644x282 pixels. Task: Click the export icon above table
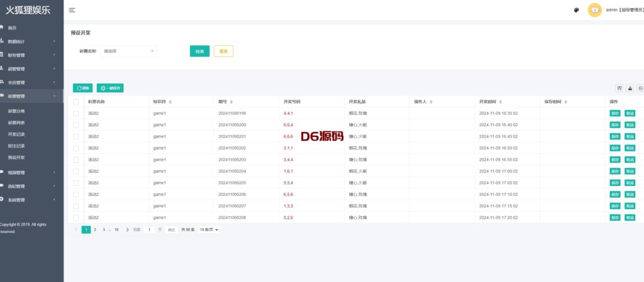tap(630, 88)
